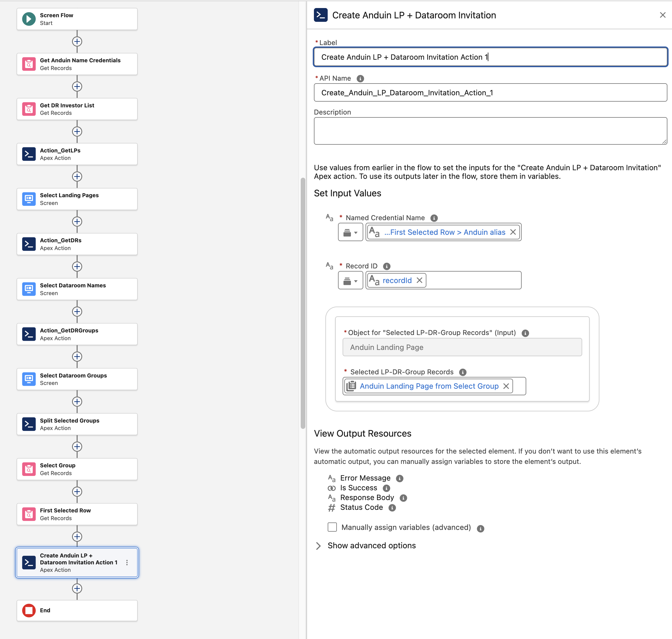Show Response Body output info
The width and height of the screenshot is (672, 639).
click(x=403, y=498)
